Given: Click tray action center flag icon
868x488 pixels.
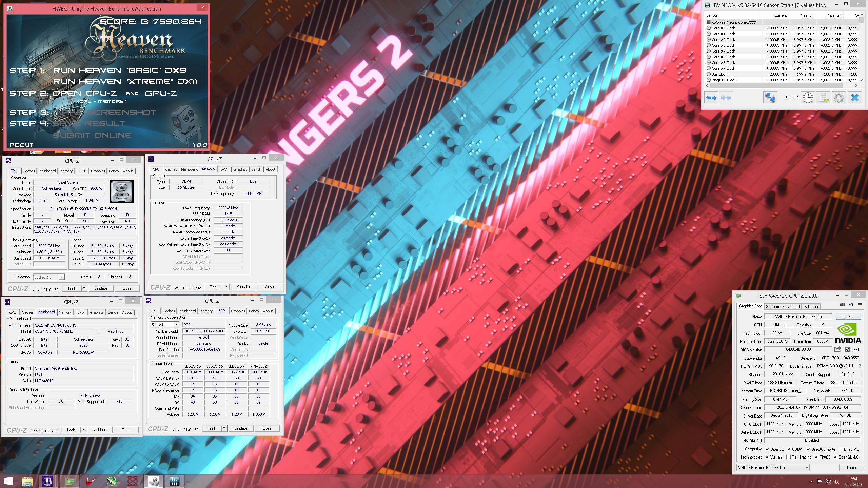Looking at the screenshot, I should coord(820,482).
